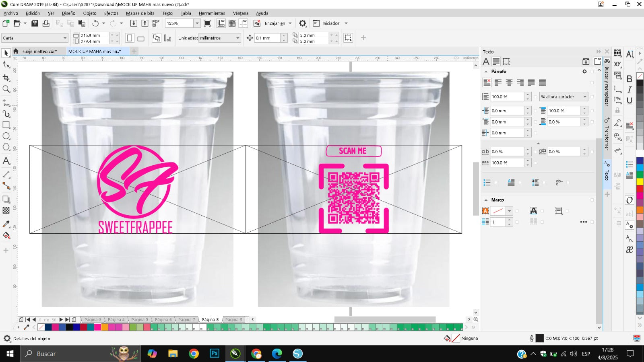Set page to Portrait orientation

[x=130, y=38]
